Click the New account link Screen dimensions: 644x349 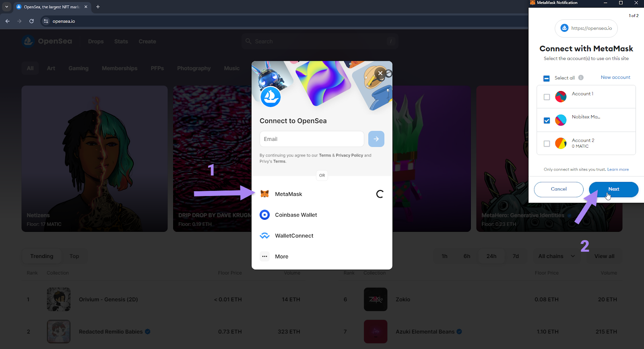(x=615, y=77)
